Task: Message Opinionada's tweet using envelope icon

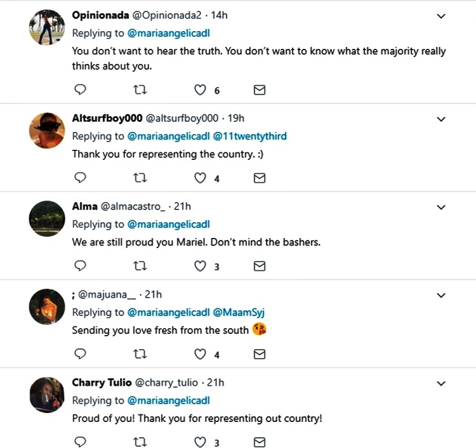Action: [259, 90]
